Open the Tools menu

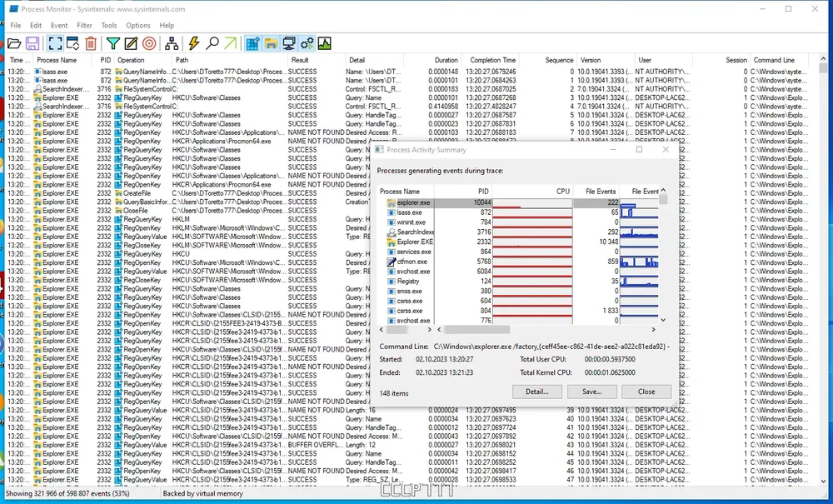[109, 25]
